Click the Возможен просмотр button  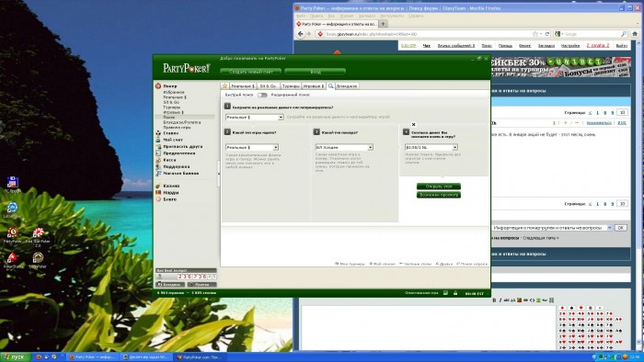439,195
